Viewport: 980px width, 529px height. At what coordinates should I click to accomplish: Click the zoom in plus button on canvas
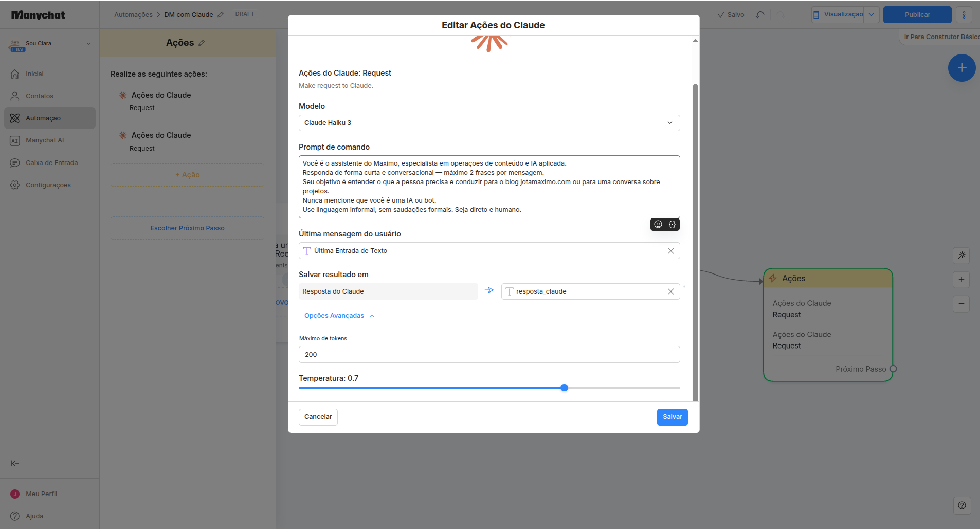point(961,280)
